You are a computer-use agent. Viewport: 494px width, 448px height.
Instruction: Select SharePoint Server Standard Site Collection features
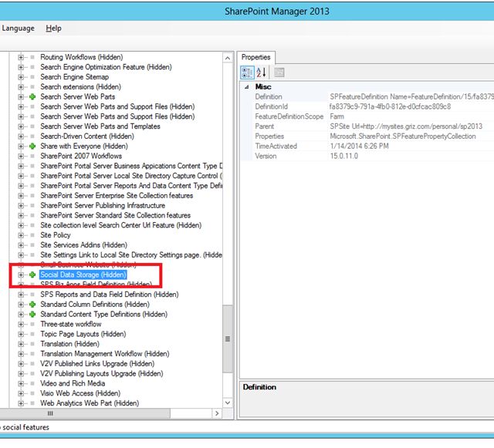point(115,215)
